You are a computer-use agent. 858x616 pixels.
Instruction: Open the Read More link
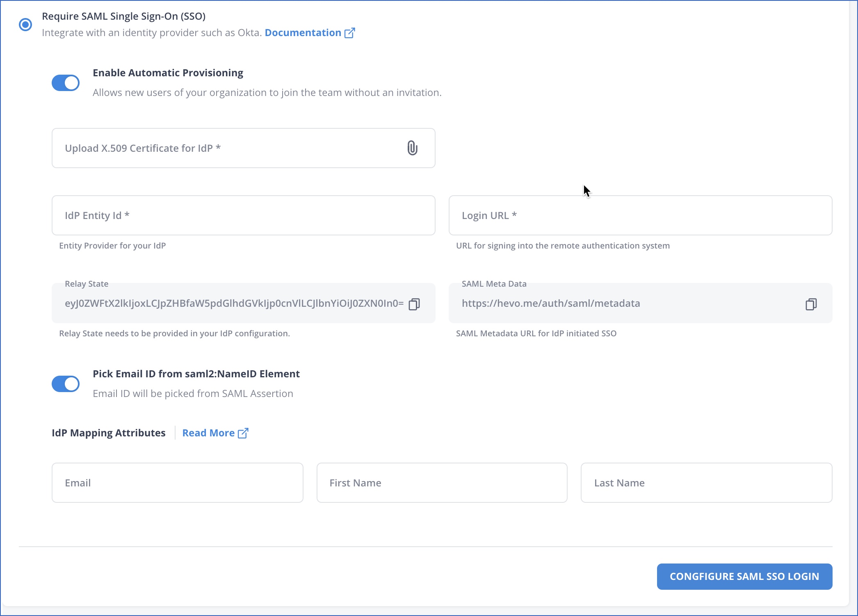pos(209,433)
